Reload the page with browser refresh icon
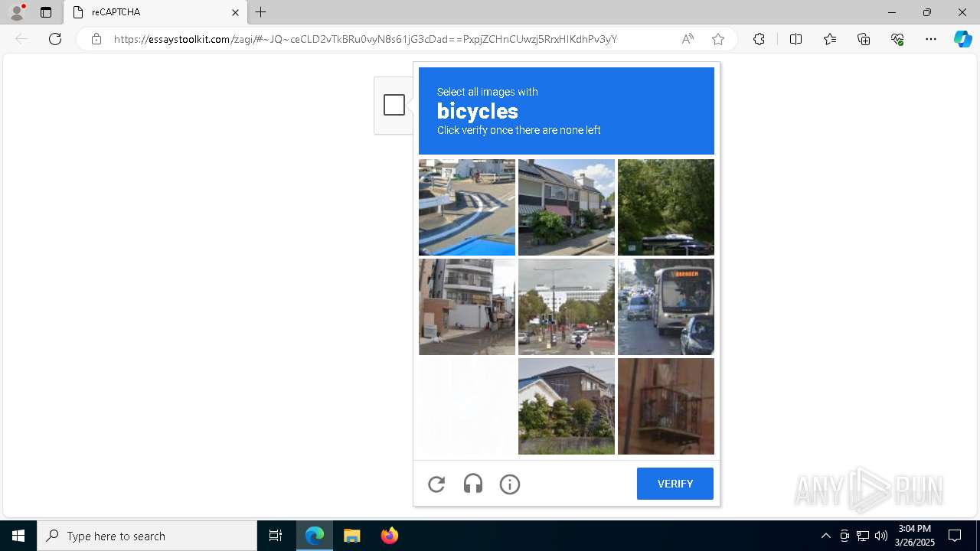980x551 pixels. point(55,39)
